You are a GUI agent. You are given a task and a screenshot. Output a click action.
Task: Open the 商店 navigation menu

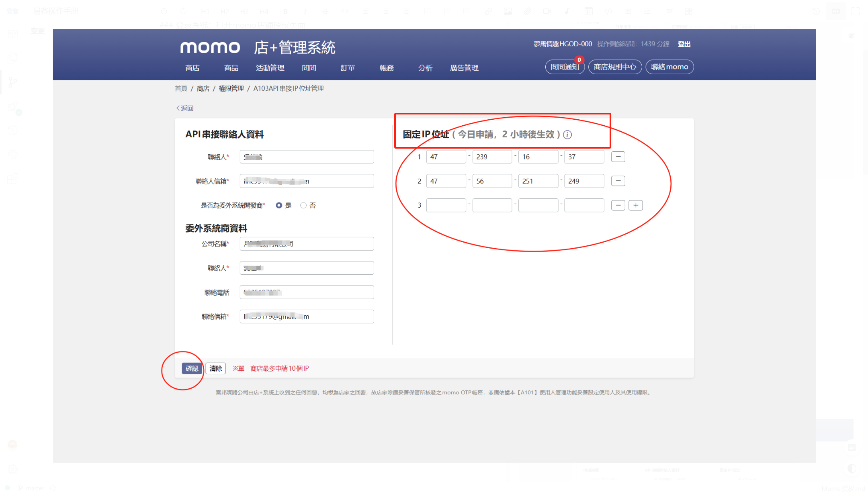tap(192, 68)
